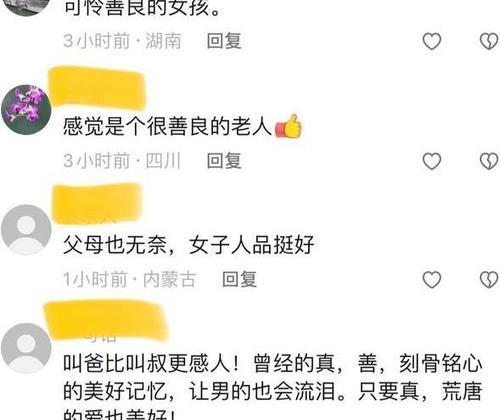Viewport: 500px width, 420px height.
Task: Open the purple flower avatar profile
Action: click(x=26, y=110)
